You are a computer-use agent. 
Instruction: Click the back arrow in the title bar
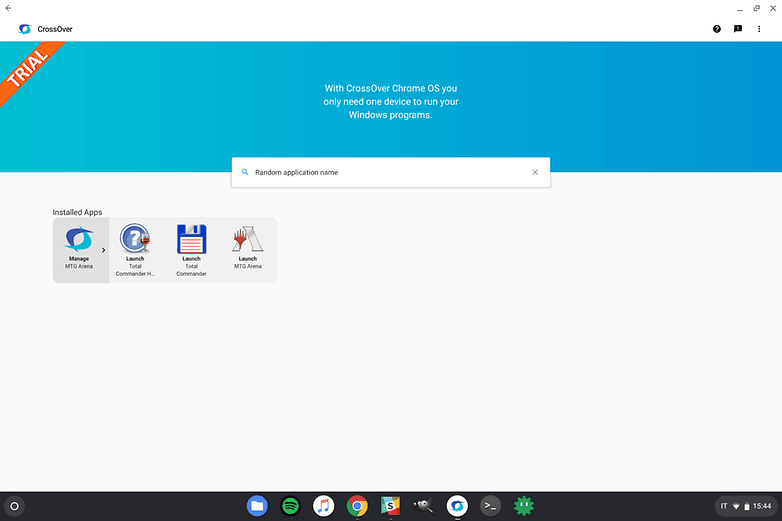pyautogui.click(x=8, y=8)
